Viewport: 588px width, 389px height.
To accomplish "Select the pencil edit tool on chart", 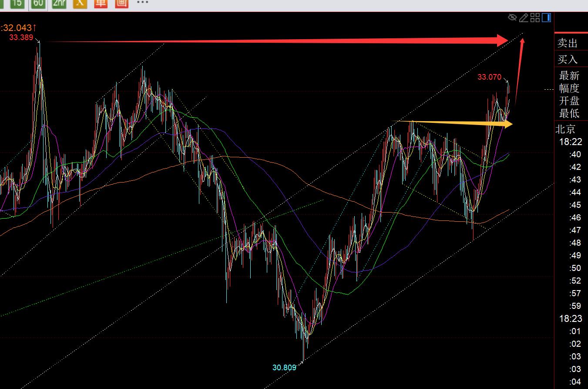I will click(x=524, y=17).
